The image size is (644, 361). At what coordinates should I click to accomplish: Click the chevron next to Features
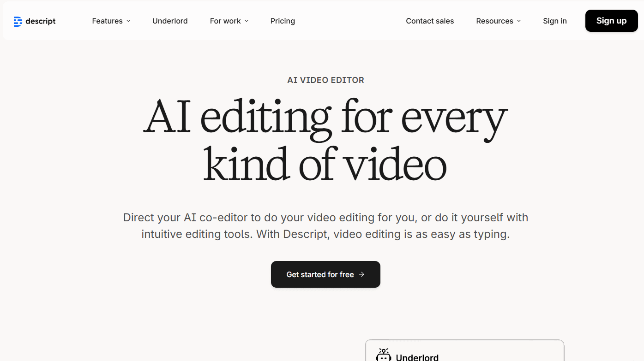coord(127,21)
